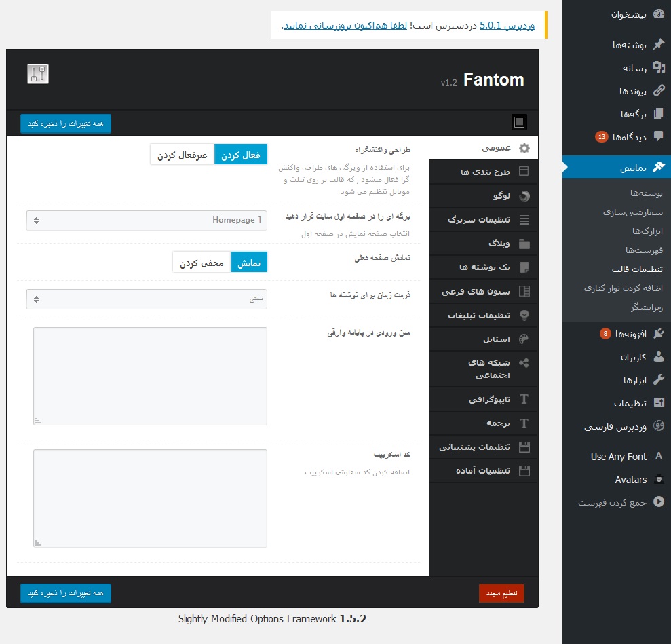This screenshot has height=644, width=671.
Task: Click the ad settings (تنظیمات تبلیغات) icon
Action: (x=524, y=315)
